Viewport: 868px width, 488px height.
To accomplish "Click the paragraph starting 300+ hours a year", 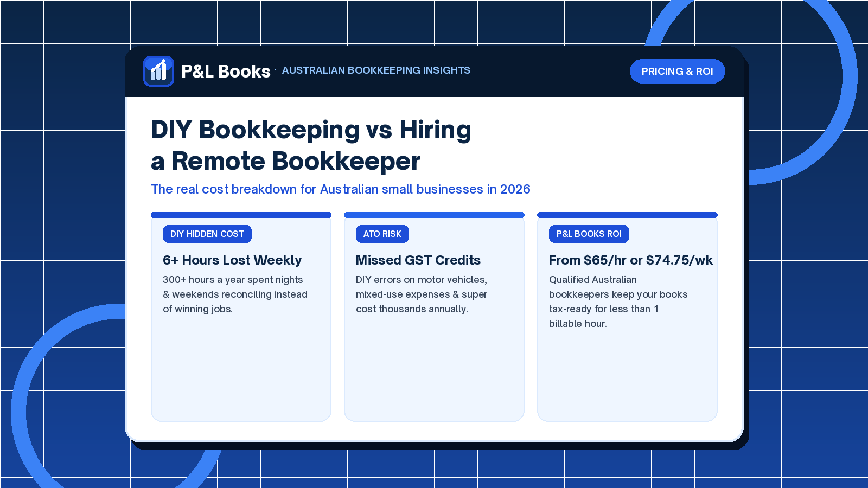I will pos(235,294).
